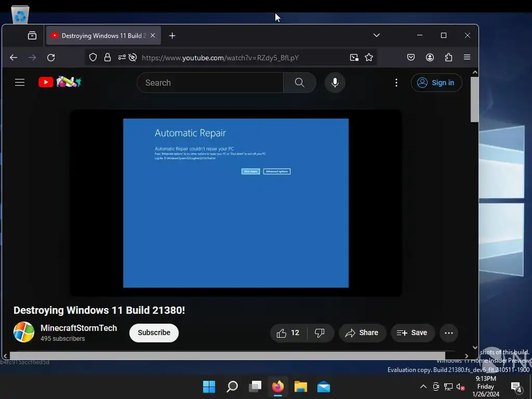Select the Destroying Windows 11 Build tab
The image size is (532, 399).
pos(103,36)
